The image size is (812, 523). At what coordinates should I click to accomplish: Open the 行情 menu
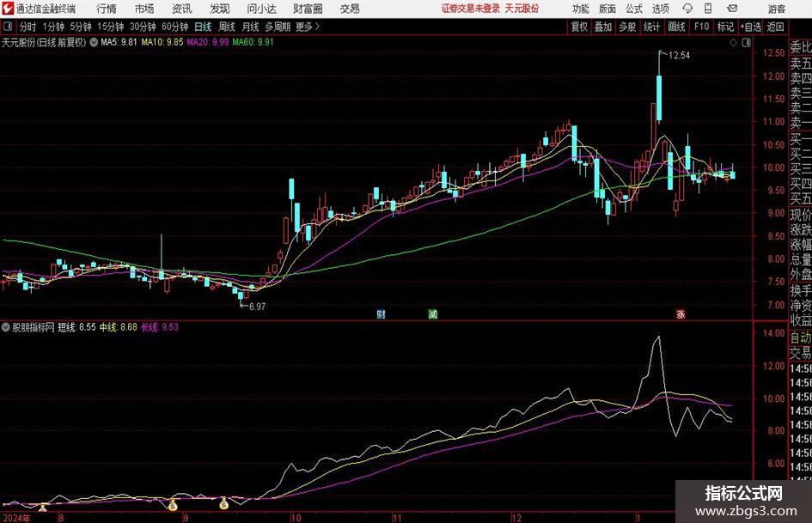tap(107, 9)
